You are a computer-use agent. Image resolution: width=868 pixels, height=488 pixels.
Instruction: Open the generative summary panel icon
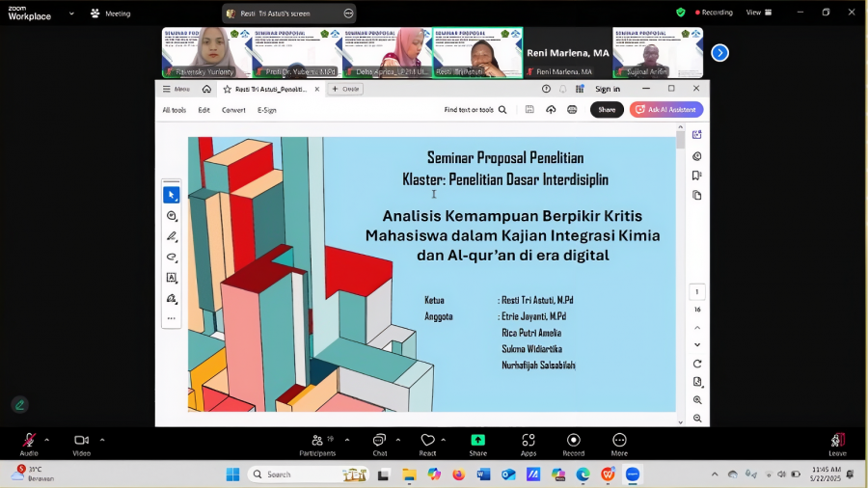coord(697,134)
